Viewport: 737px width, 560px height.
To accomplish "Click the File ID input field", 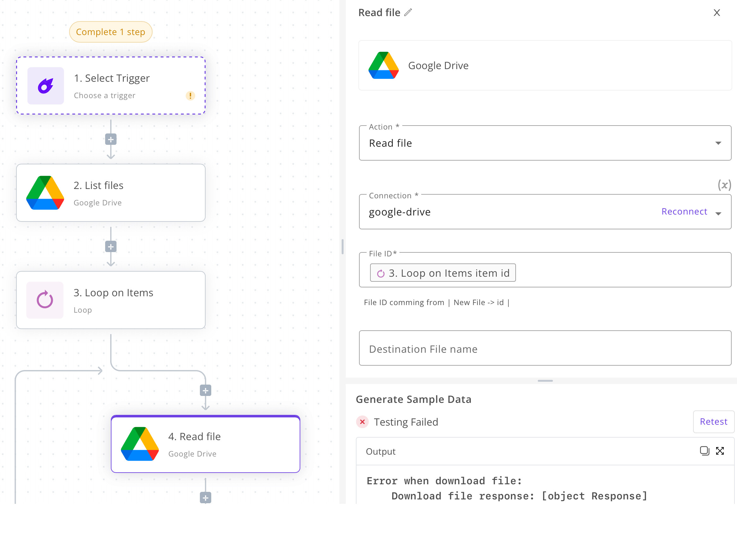I will [x=545, y=270].
